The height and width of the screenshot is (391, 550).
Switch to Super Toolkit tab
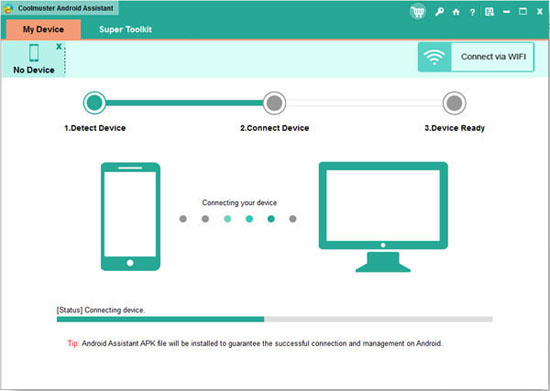click(125, 29)
